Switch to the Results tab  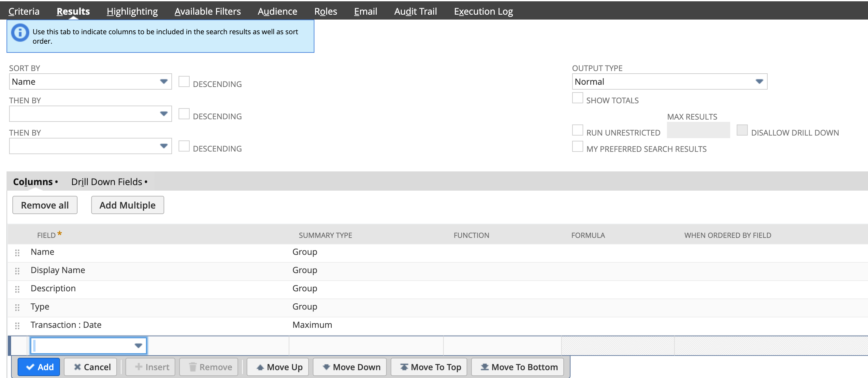tap(73, 11)
